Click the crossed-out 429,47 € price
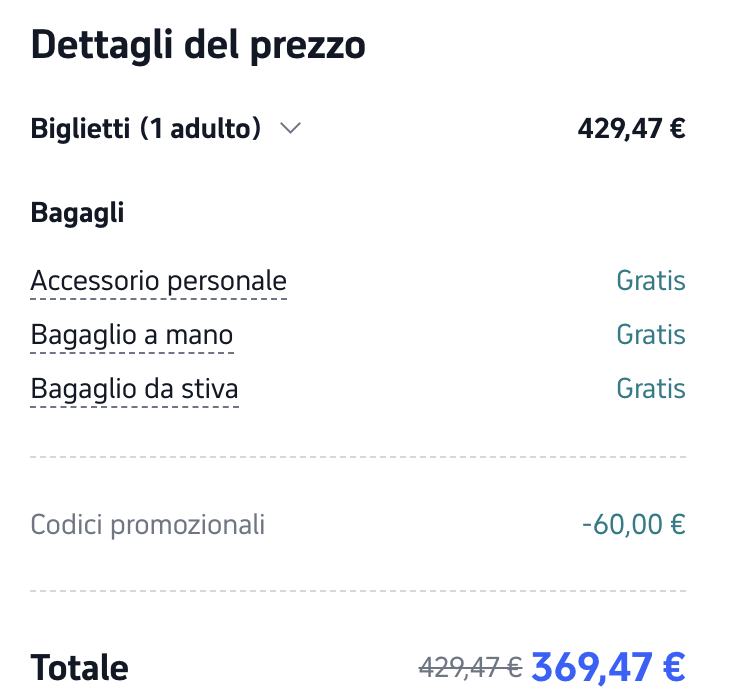Image resolution: width=730 pixels, height=700 pixels. 470,667
